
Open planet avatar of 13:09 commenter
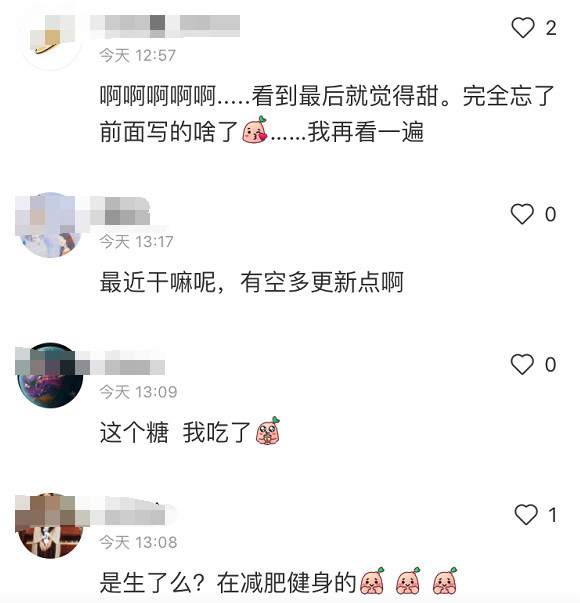50,375
